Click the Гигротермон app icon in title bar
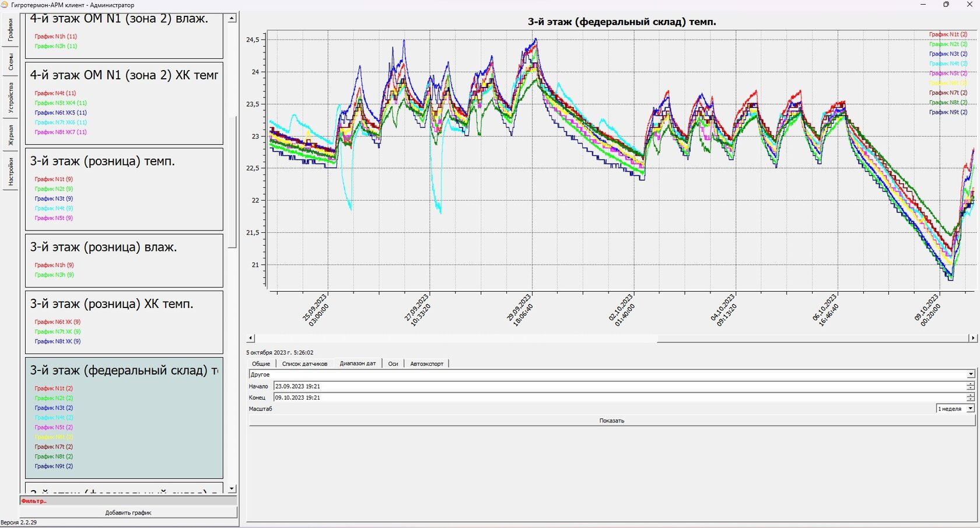This screenshot has width=980, height=528. 5,5
